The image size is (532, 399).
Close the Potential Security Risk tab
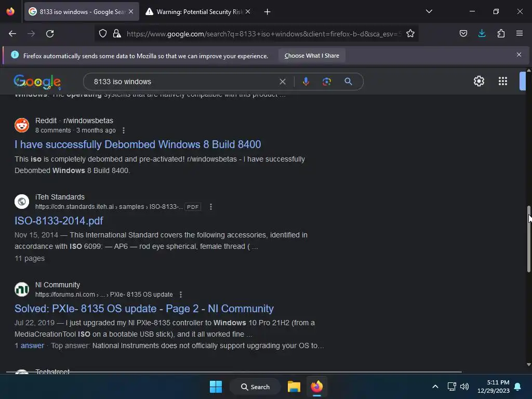tap(248, 11)
